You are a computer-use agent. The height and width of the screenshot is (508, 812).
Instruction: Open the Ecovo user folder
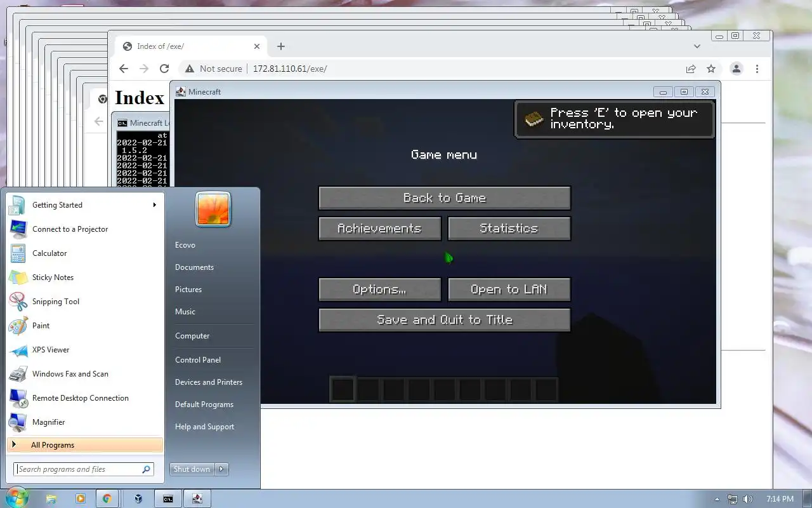coord(185,245)
